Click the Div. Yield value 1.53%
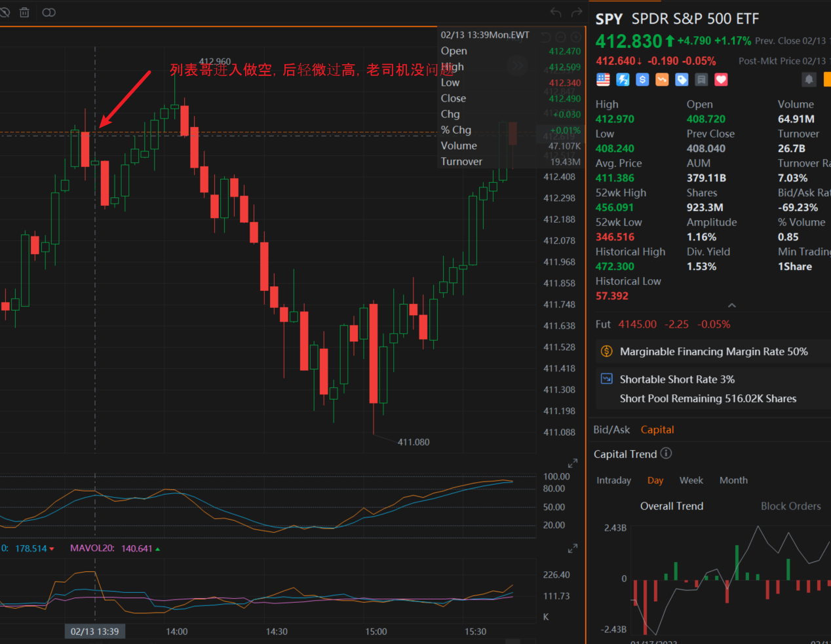831x644 pixels. point(701,267)
